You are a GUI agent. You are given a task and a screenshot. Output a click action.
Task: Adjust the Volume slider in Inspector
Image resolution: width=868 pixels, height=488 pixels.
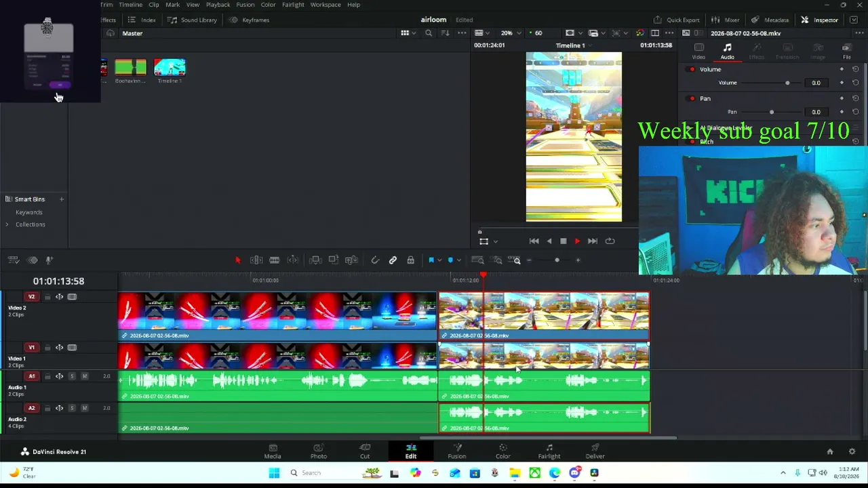point(787,83)
